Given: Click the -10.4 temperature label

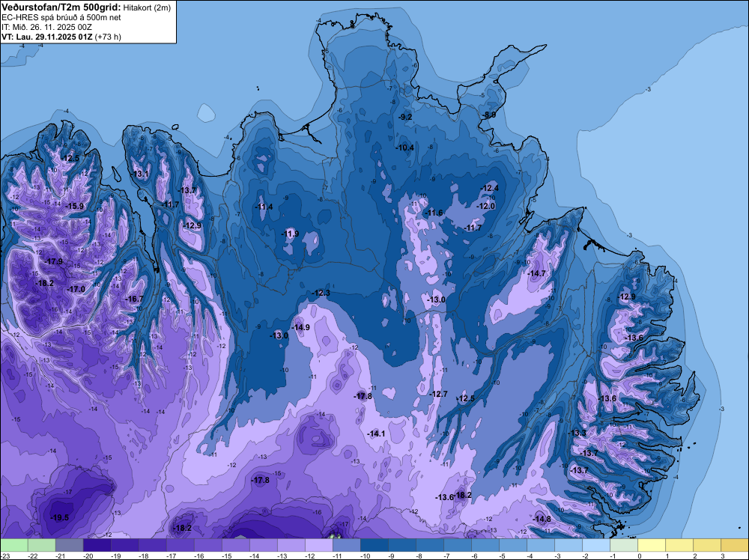Looking at the screenshot, I should (x=405, y=147).
